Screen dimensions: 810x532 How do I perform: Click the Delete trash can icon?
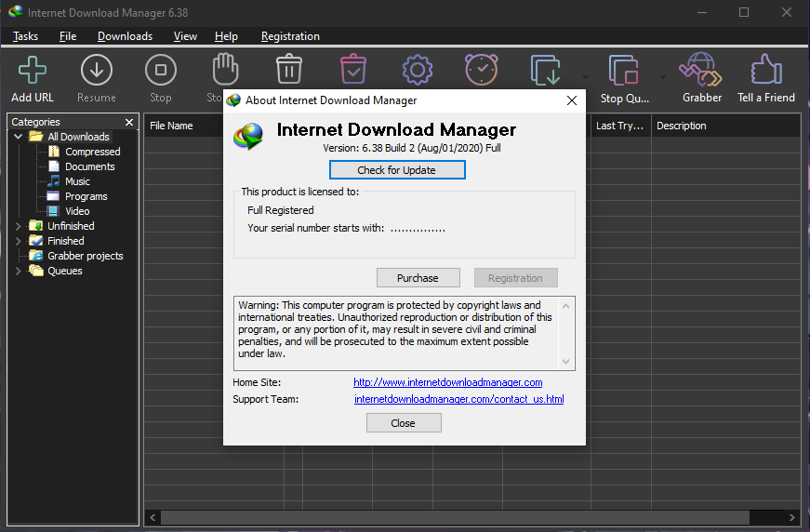coord(289,69)
